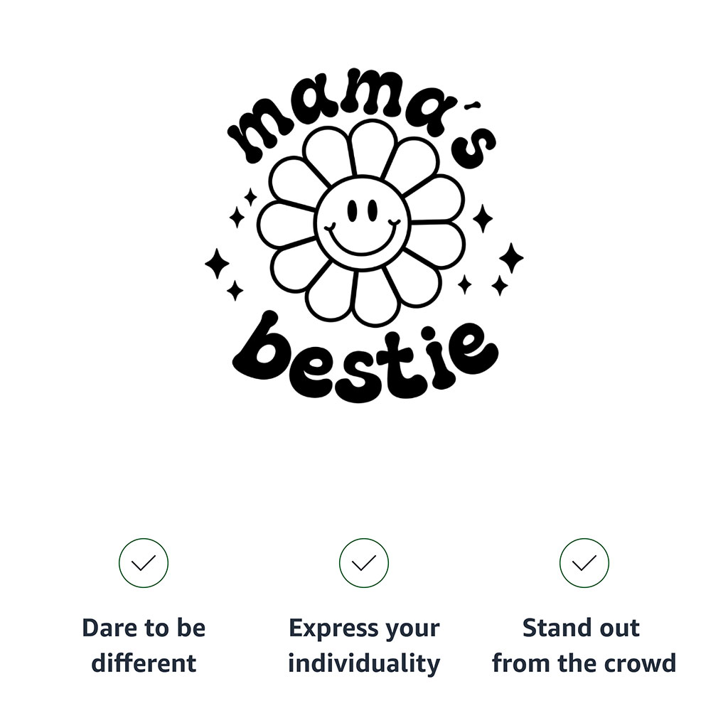Click the topmost sparkle on the left side
The width and height of the screenshot is (728, 728).
250,197
